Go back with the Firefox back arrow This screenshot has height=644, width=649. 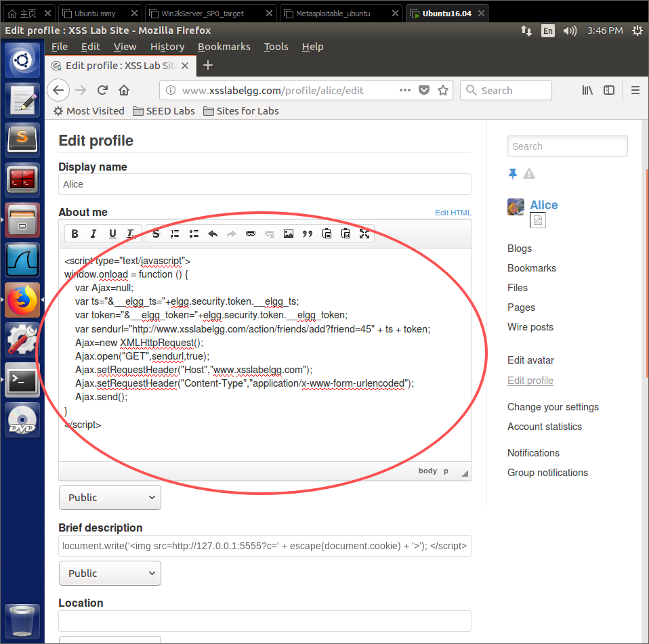[x=58, y=90]
